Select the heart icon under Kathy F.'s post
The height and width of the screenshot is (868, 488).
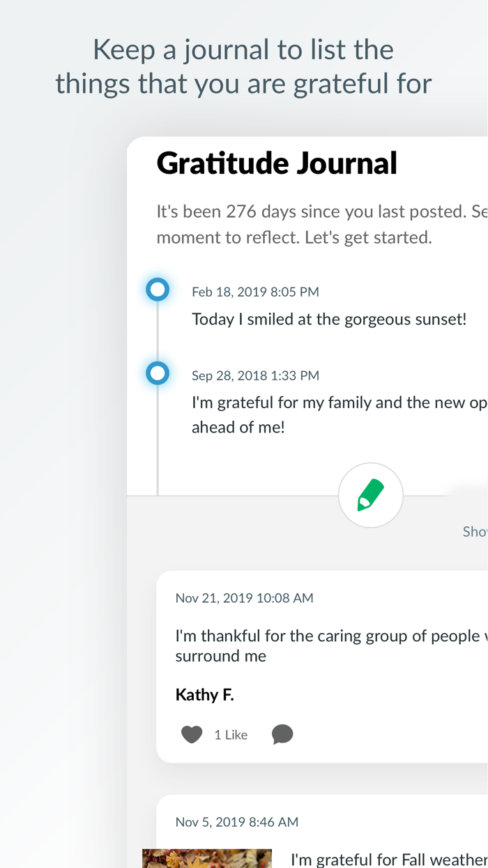[191, 733]
